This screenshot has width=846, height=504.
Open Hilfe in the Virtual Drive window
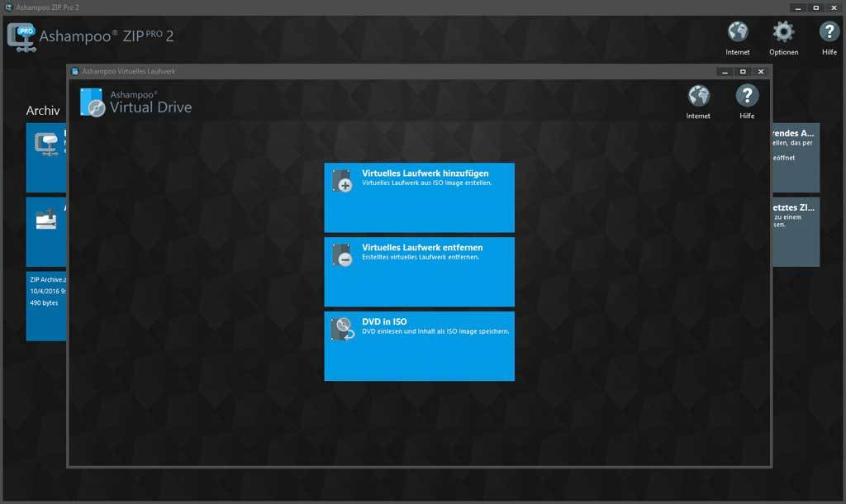coord(747,102)
